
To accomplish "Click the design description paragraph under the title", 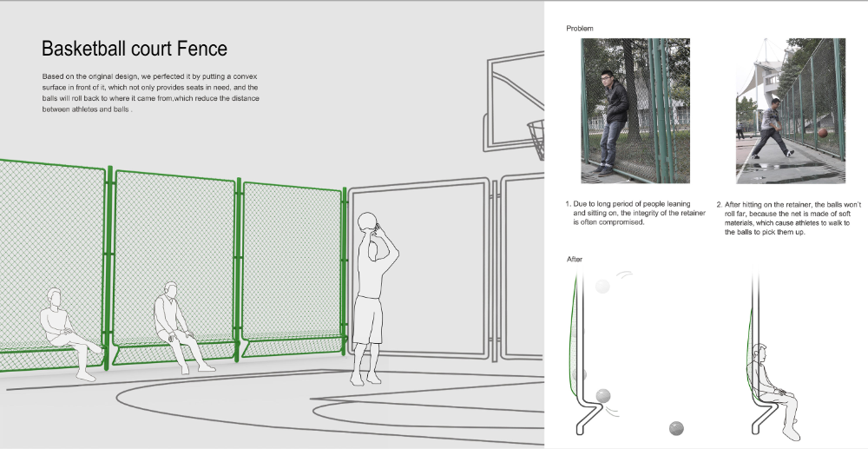I will pyautogui.click(x=150, y=92).
